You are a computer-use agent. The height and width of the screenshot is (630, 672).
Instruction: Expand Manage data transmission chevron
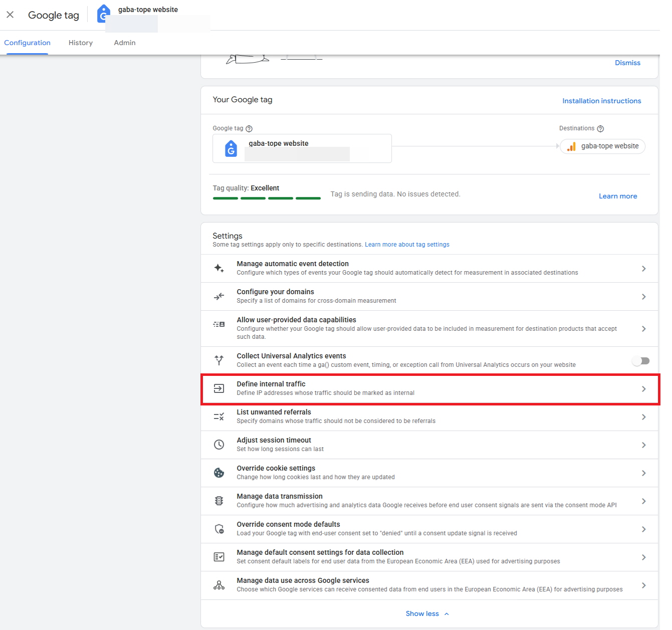click(643, 501)
